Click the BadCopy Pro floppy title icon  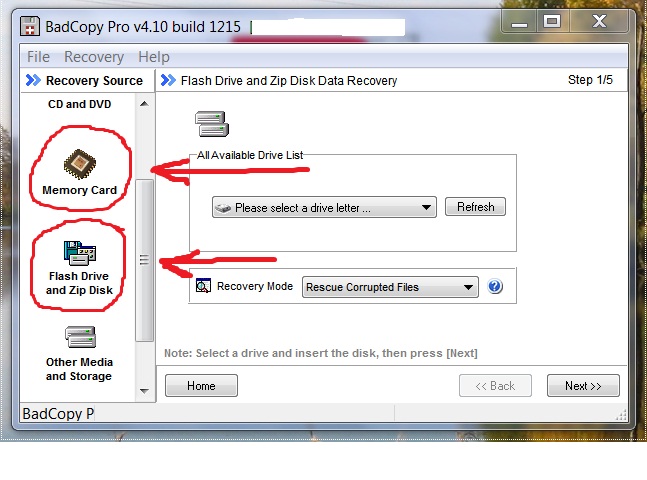point(30,26)
